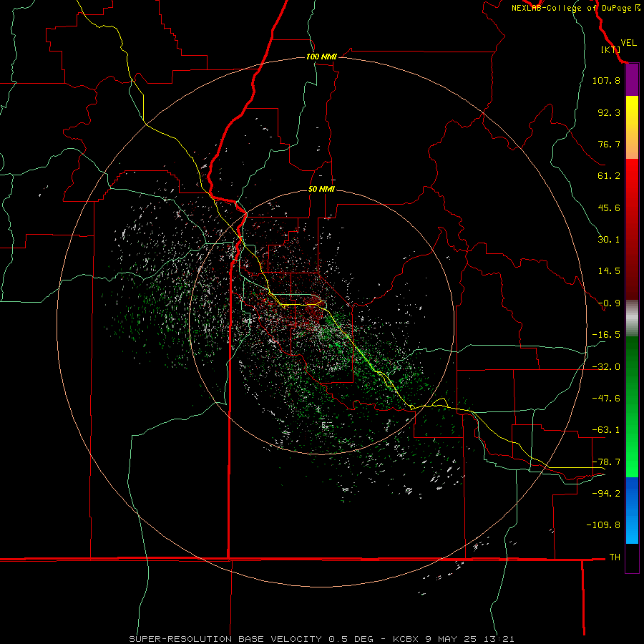
Task: Click the Super-Resolution Base Velocity caption text
Action: pos(321,639)
